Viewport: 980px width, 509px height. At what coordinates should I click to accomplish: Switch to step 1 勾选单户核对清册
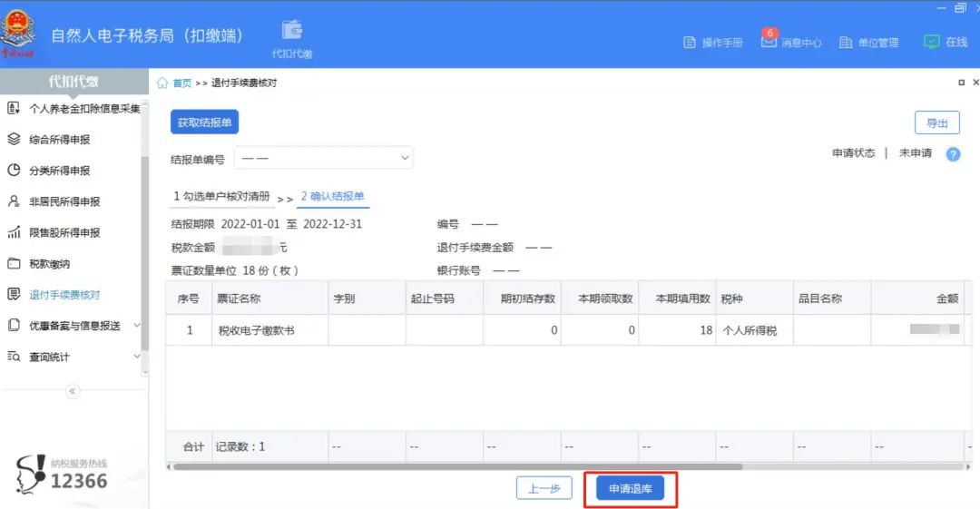(x=222, y=196)
